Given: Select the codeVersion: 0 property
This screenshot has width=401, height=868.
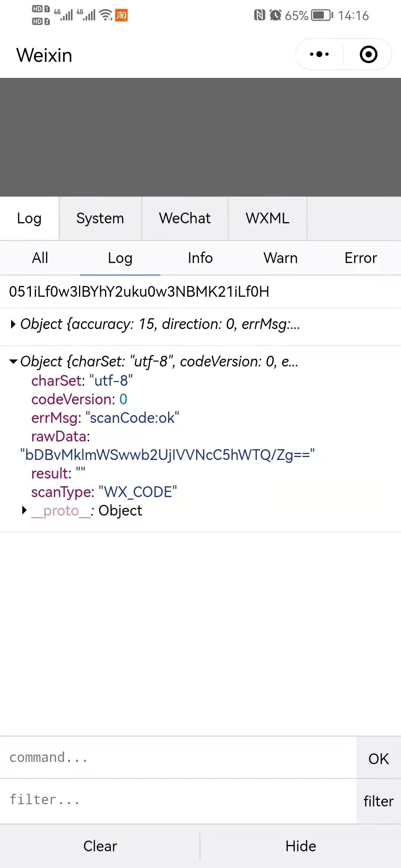Looking at the screenshot, I should [x=79, y=400].
